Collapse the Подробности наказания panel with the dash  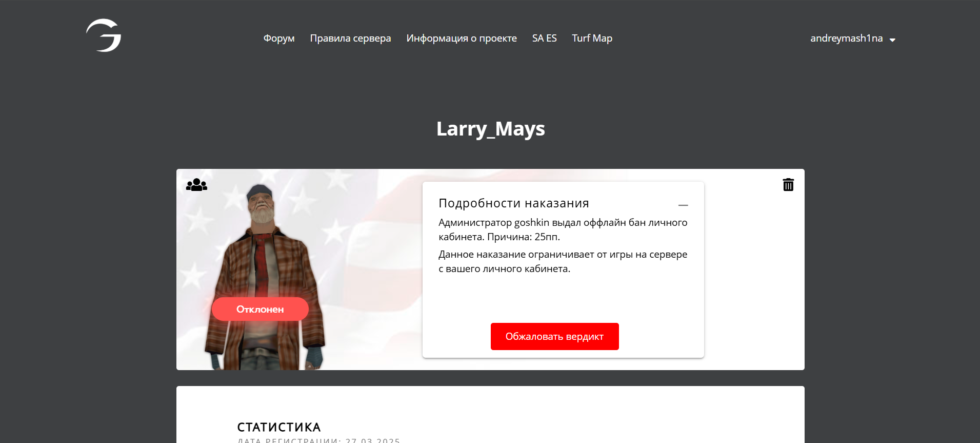683,205
